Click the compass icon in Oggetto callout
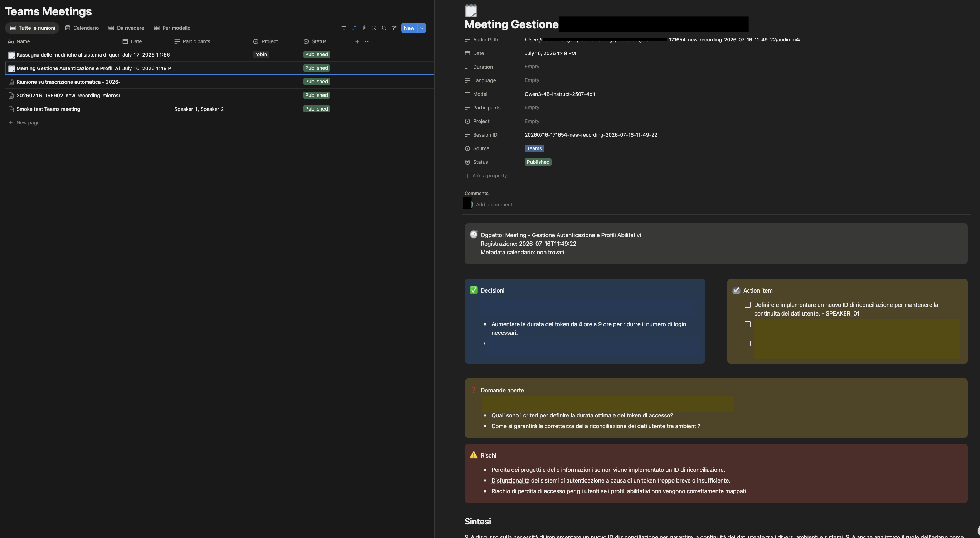The height and width of the screenshot is (538, 980). coord(473,235)
